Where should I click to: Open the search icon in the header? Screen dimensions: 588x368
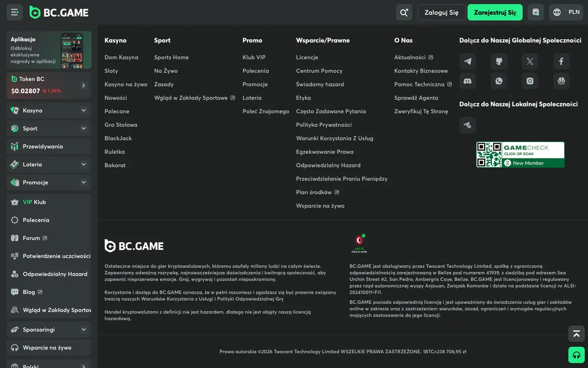404,12
